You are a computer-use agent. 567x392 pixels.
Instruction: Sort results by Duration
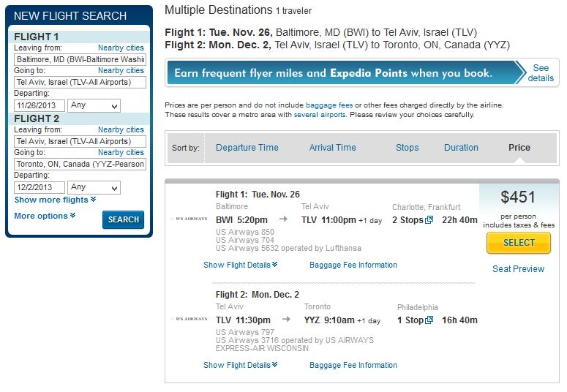tap(461, 148)
